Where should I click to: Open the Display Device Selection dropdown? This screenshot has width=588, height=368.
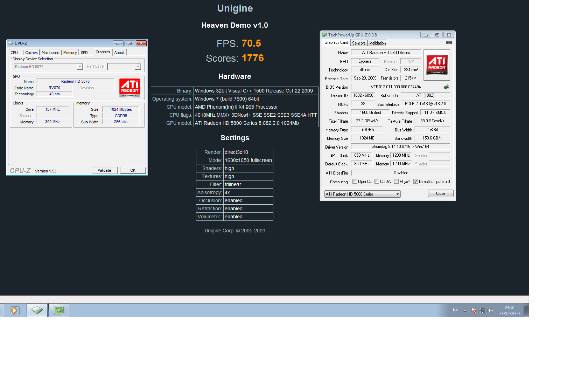pyautogui.click(x=48, y=67)
